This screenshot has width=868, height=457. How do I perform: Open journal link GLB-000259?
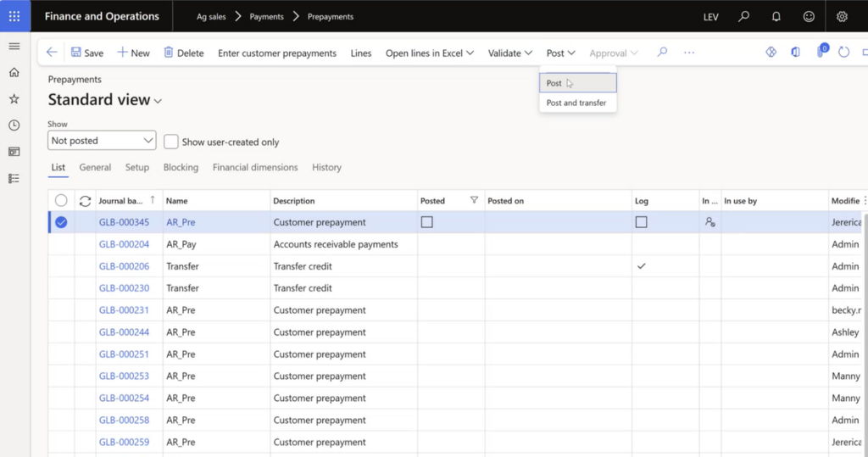pyautogui.click(x=124, y=442)
